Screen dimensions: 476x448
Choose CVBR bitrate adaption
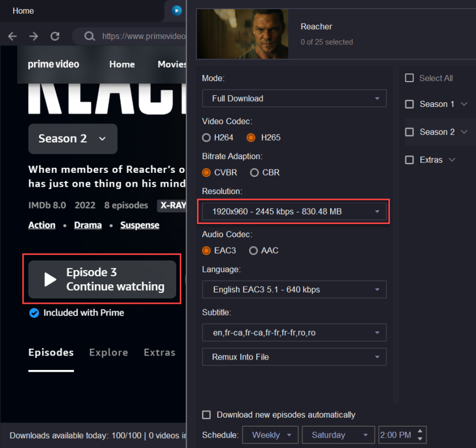pyautogui.click(x=207, y=172)
